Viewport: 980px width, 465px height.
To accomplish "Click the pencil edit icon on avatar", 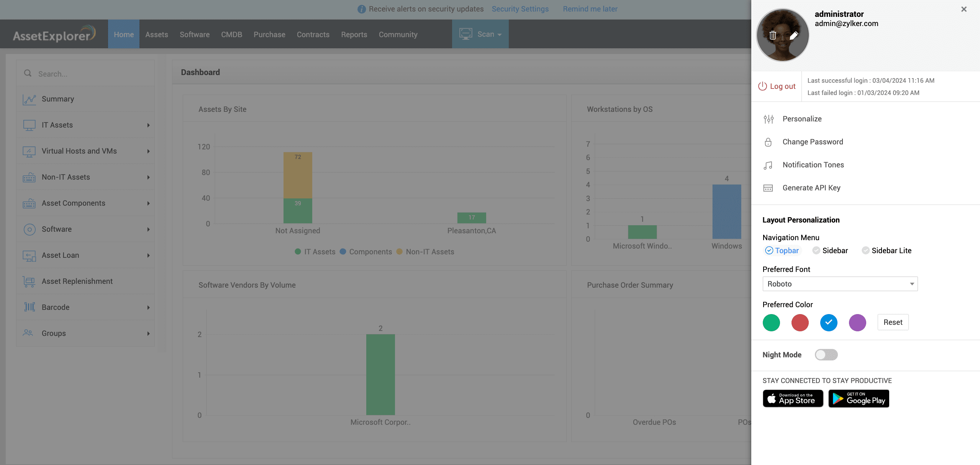I will (x=794, y=35).
